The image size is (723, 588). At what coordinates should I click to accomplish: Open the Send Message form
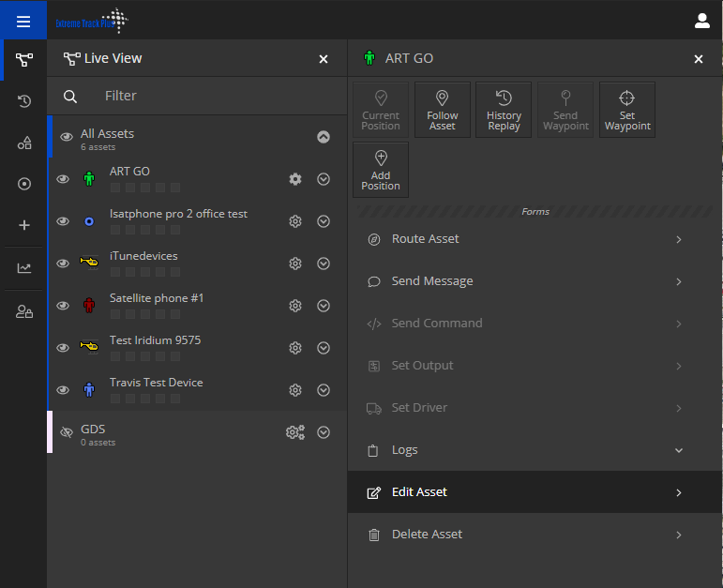[535, 281]
